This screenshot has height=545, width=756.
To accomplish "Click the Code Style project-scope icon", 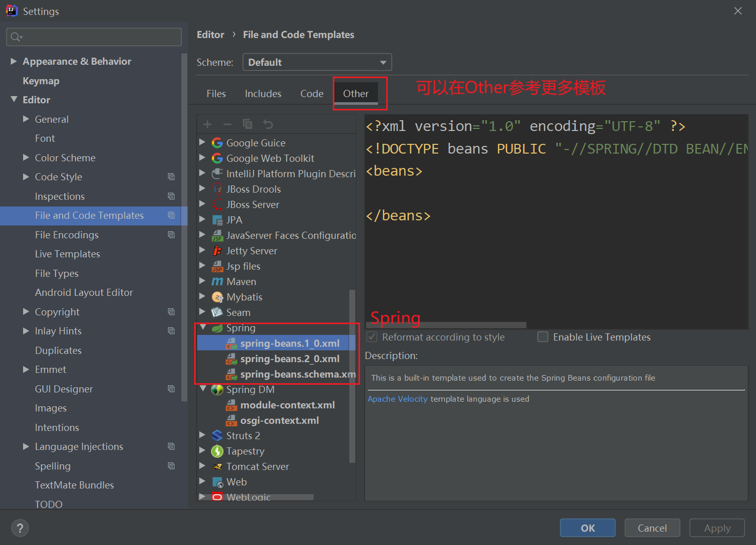I will point(172,177).
